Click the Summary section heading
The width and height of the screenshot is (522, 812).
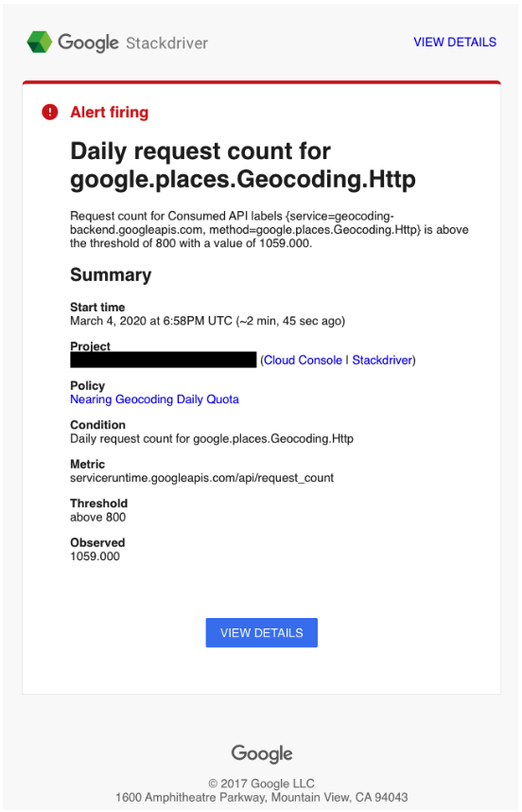coord(111,274)
